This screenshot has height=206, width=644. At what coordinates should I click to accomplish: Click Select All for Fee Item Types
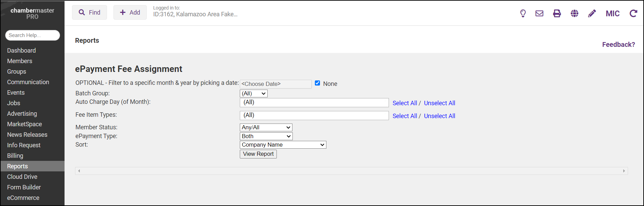click(x=405, y=116)
